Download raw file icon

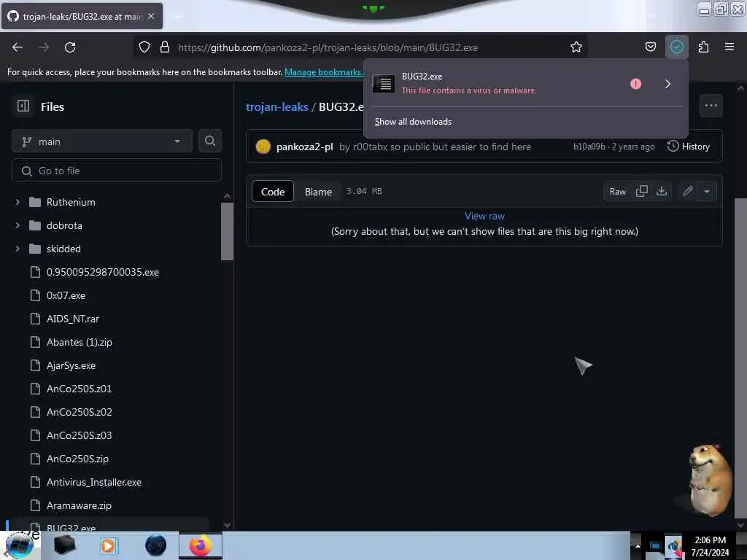(x=661, y=191)
